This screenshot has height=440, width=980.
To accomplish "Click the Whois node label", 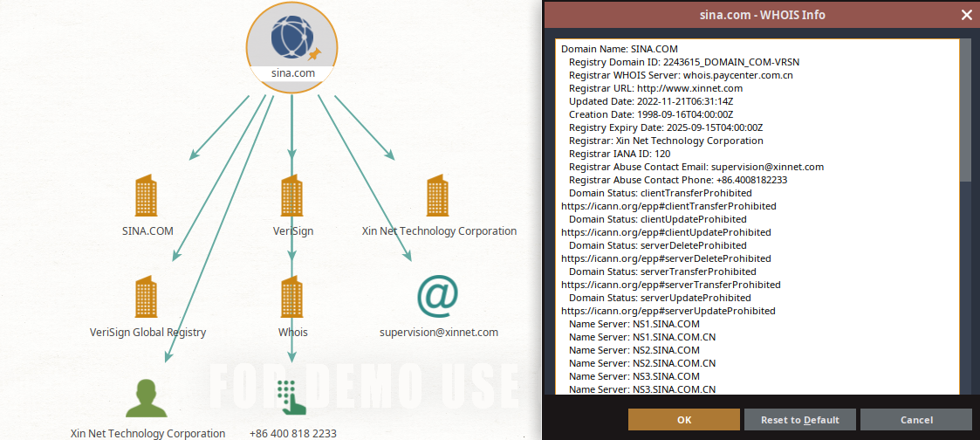I will tap(293, 333).
